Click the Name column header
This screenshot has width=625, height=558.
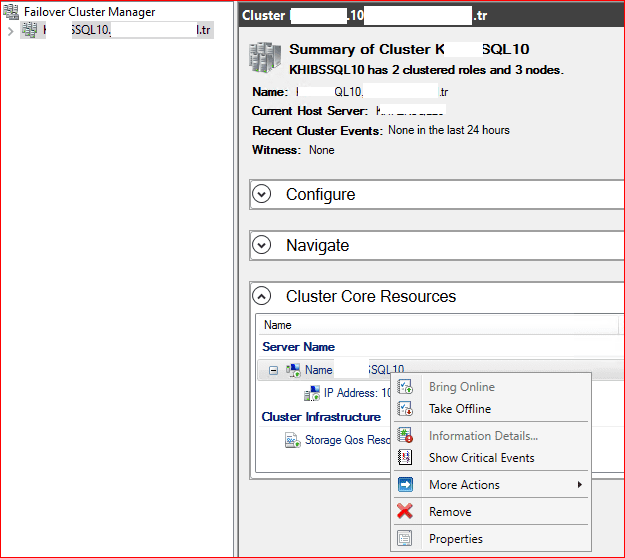[x=278, y=325]
